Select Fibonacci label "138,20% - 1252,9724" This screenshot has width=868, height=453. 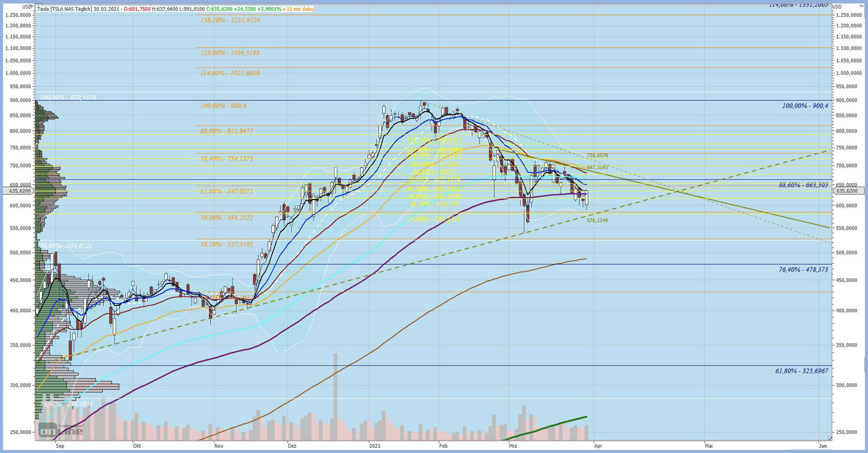tap(230, 20)
